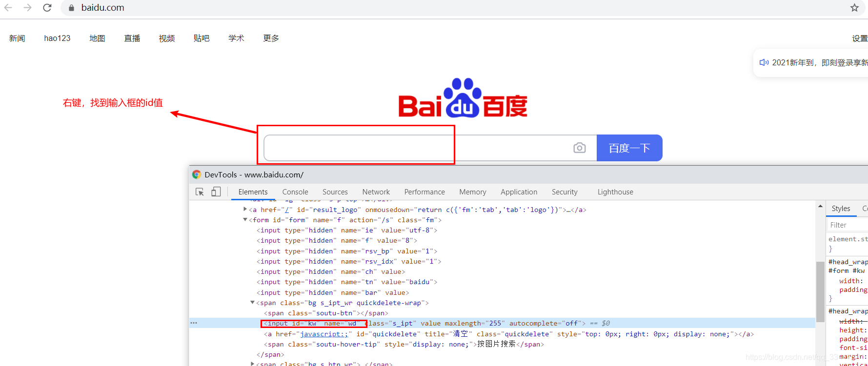
Task: Click the three-dot marker beside selected row
Action: [x=194, y=323]
